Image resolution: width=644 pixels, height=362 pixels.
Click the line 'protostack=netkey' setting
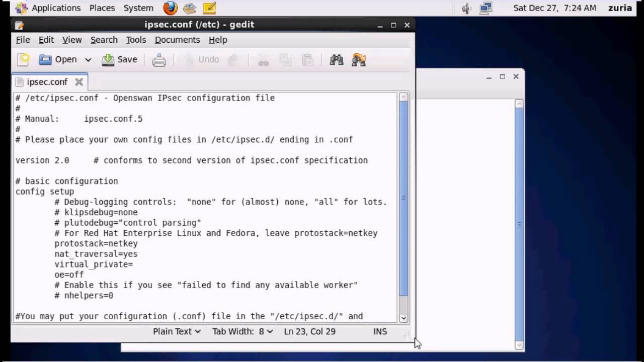click(96, 243)
